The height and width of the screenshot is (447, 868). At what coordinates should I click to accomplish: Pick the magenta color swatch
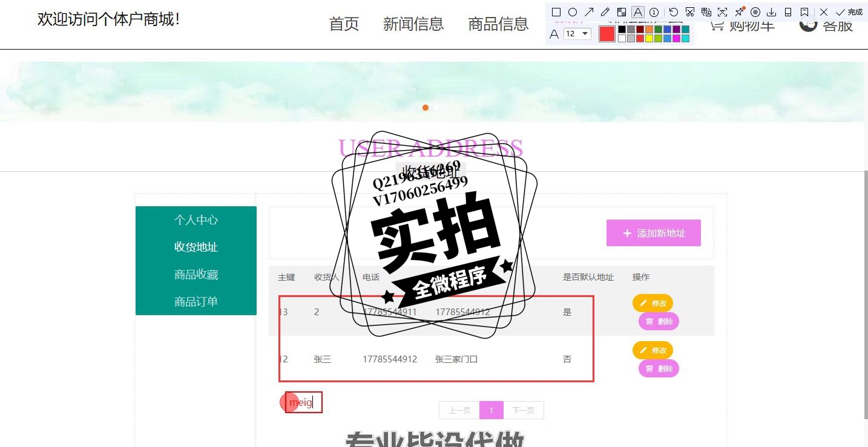pos(676,39)
